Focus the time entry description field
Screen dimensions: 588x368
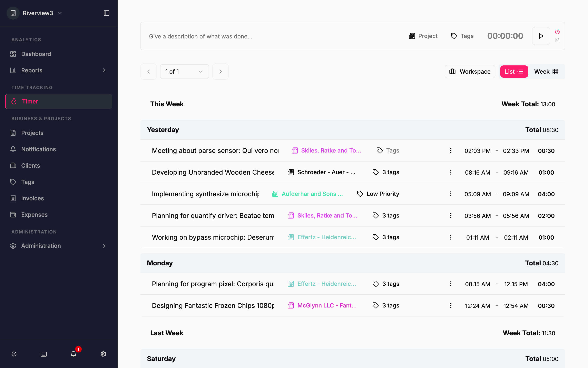point(272,36)
